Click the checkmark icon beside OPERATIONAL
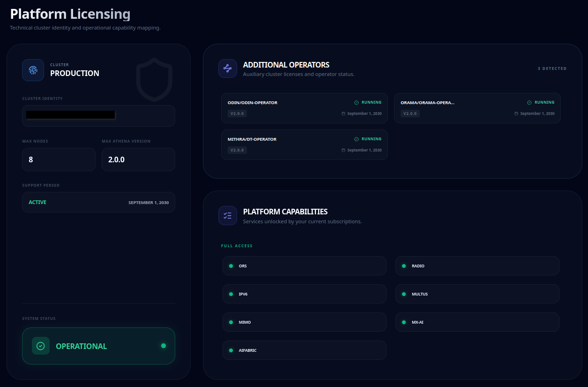 pyautogui.click(x=41, y=346)
